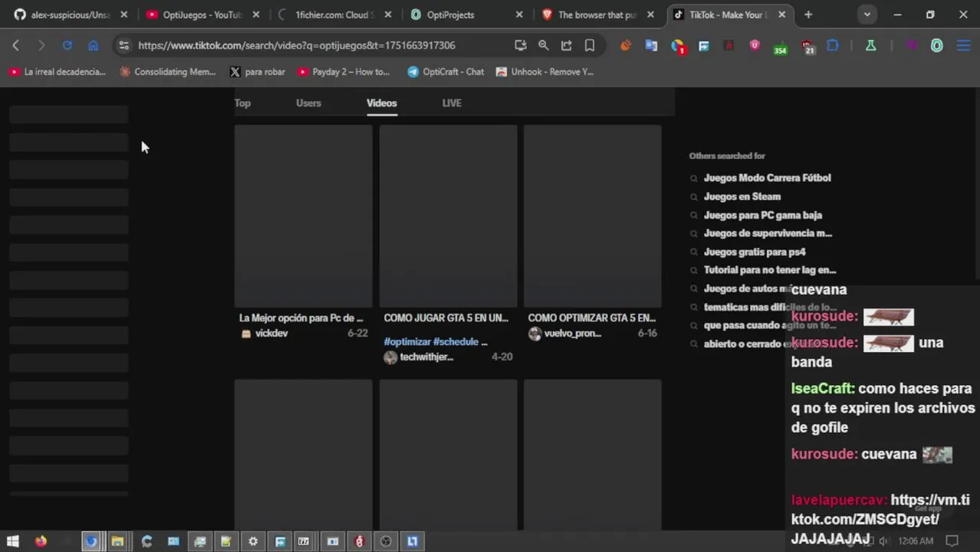The image size is (980, 552).
Task: Open the 'OptiCraft - Chat' bookmark
Action: 446,72
